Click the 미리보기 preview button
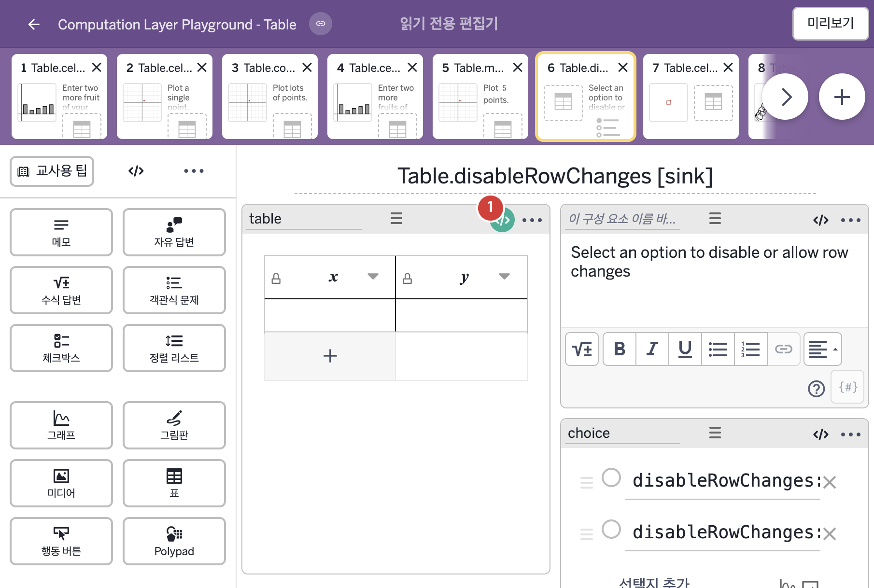The width and height of the screenshot is (874, 588). click(831, 23)
